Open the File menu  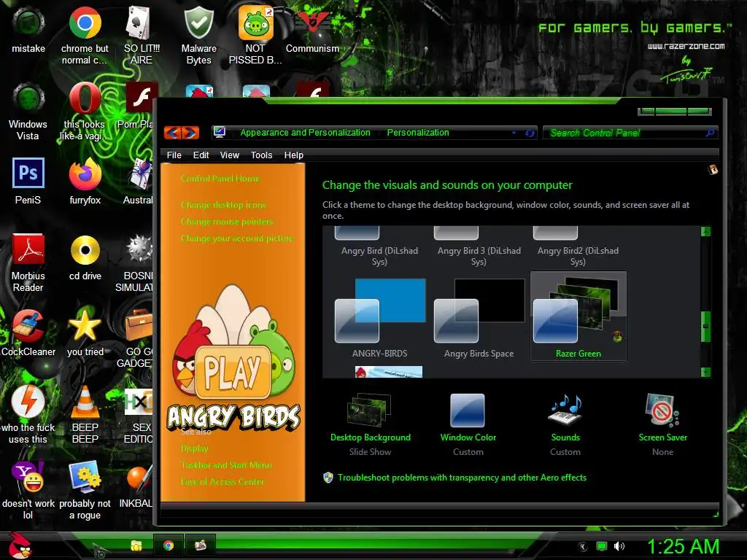click(x=174, y=155)
